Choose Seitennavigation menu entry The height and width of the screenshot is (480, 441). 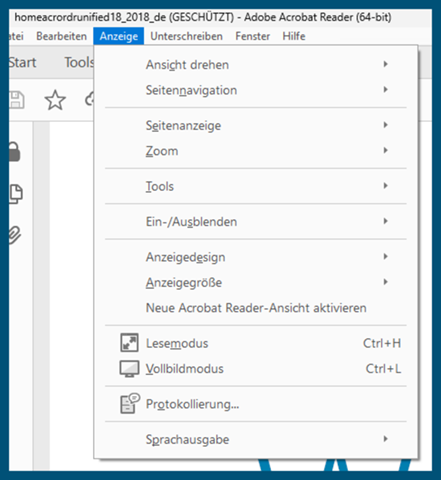pos(256,90)
